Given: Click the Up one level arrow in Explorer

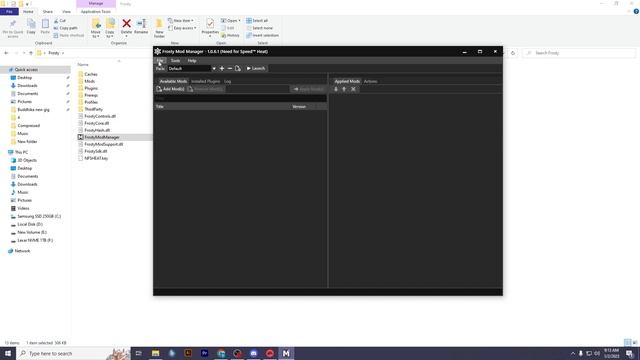Looking at the screenshot, I should [31, 53].
